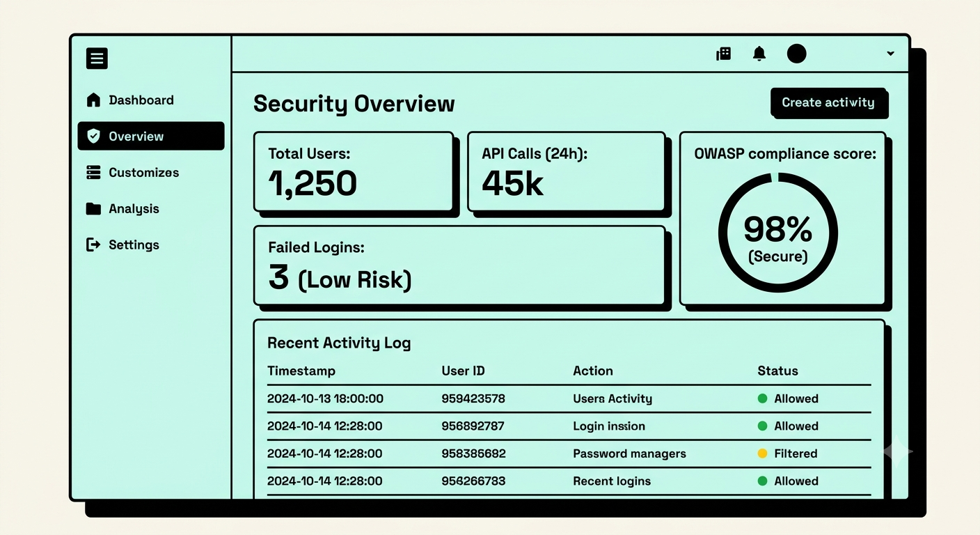Open the Total Users card
The image size is (980, 535).
click(x=354, y=171)
